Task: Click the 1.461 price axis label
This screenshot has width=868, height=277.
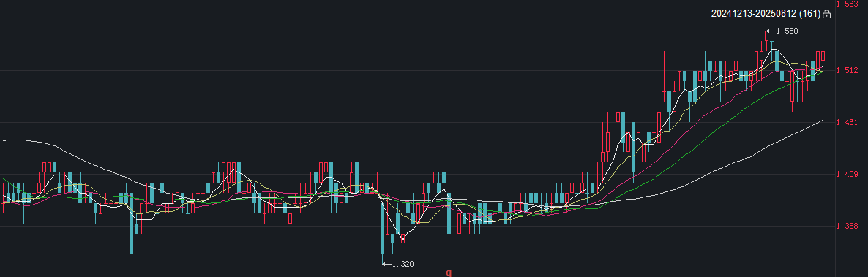Action: [847, 122]
